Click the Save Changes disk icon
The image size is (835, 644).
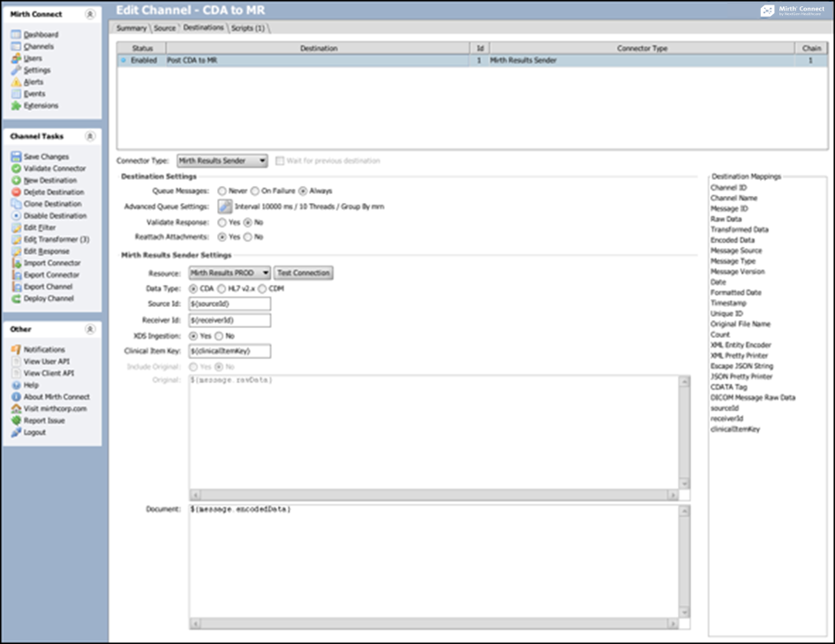16,157
